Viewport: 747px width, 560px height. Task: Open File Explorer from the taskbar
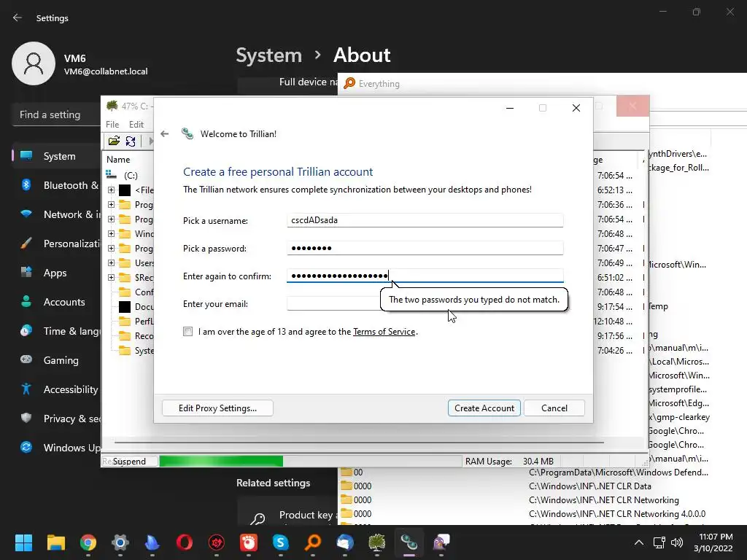pyautogui.click(x=55, y=542)
